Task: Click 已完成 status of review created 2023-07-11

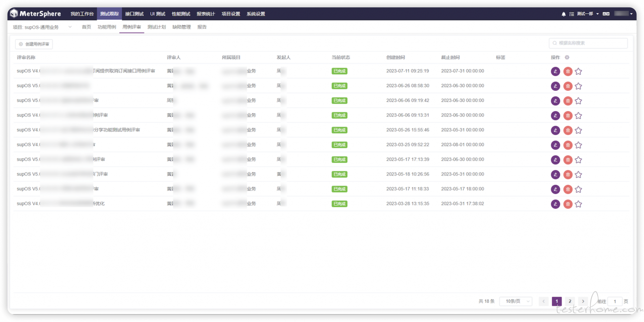Action: pos(339,71)
